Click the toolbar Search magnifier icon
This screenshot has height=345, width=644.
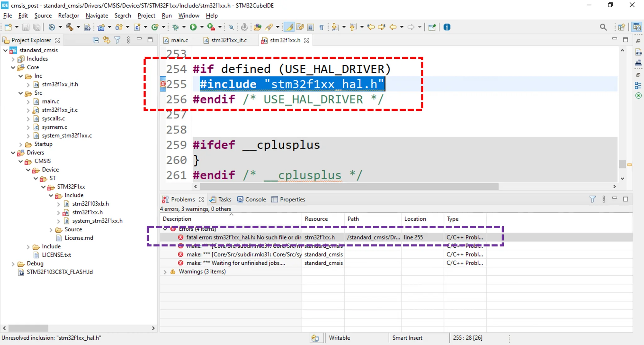coord(603,27)
